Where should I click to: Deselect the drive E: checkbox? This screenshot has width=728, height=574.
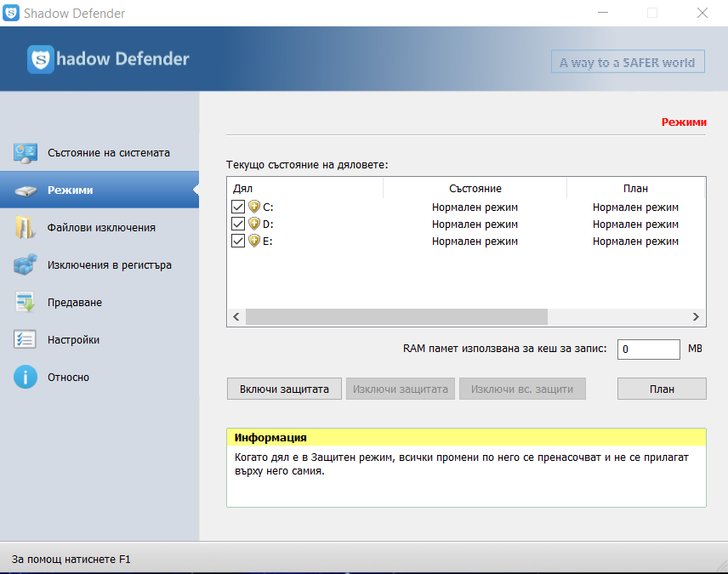(x=238, y=241)
